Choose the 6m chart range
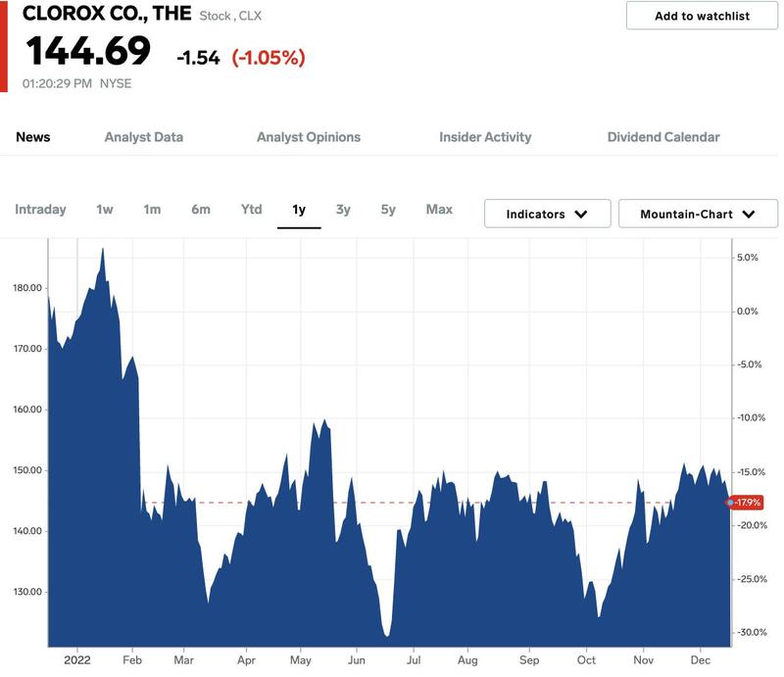Viewport: 784px width, 677px height. [201, 210]
